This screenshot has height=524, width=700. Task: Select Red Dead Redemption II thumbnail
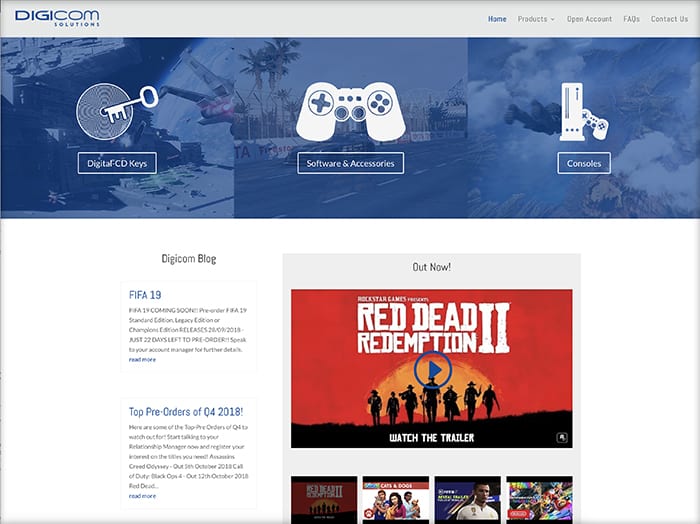[324, 499]
